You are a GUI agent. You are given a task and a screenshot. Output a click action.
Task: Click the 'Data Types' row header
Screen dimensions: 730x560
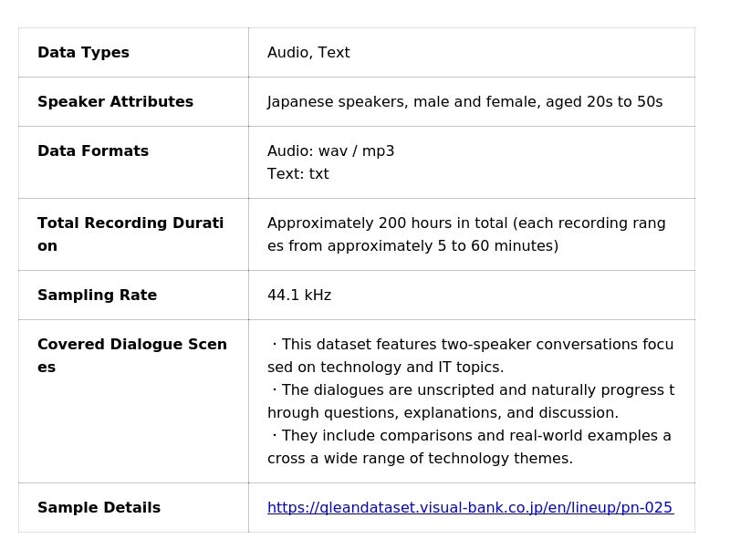pyautogui.click(x=83, y=53)
